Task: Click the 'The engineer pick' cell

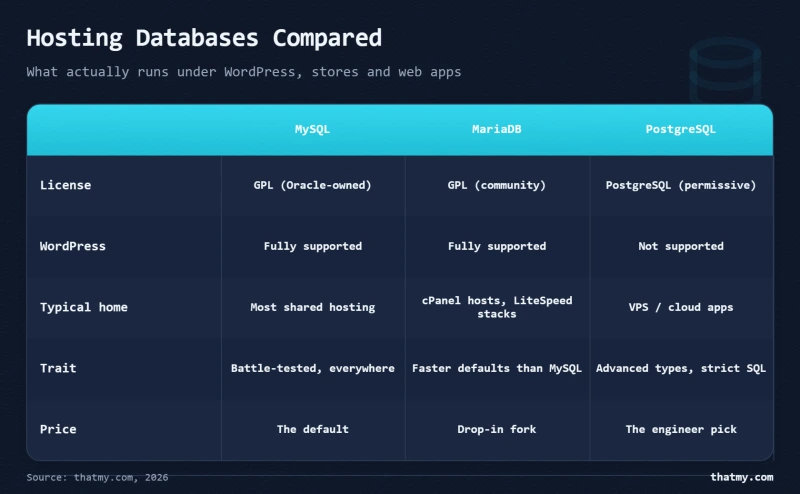Action: click(x=681, y=429)
